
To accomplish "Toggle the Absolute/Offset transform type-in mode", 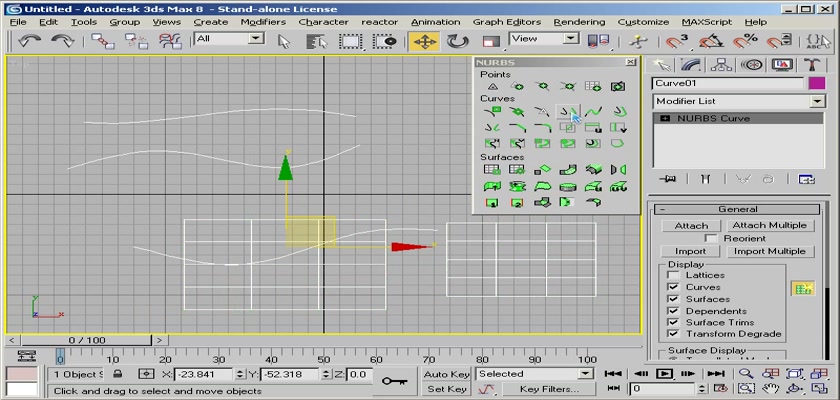I will click(x=147, y=374).
